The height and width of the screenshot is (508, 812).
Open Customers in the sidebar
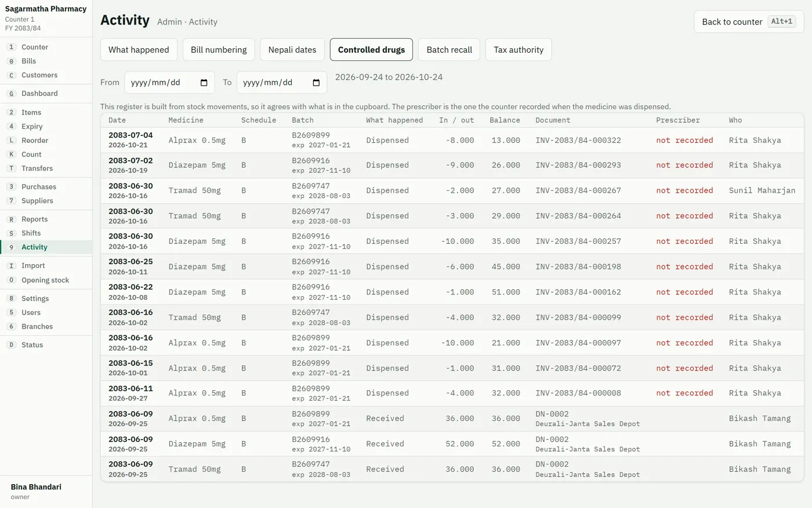(x=46, y=75)
